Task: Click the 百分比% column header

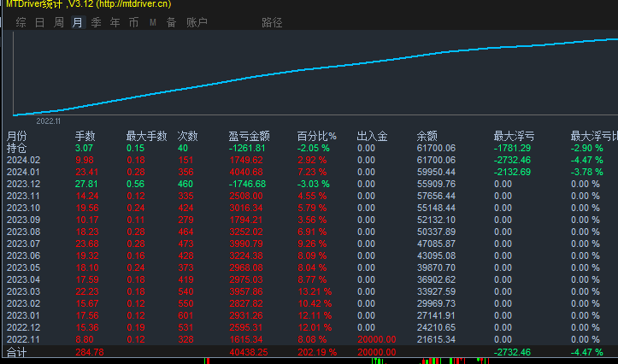Action: tap(316, 137)
